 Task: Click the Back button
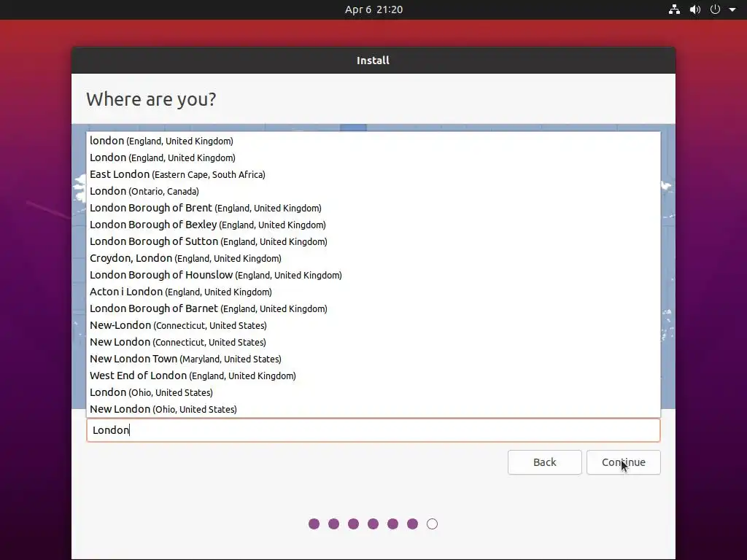(x=544, y=462)
